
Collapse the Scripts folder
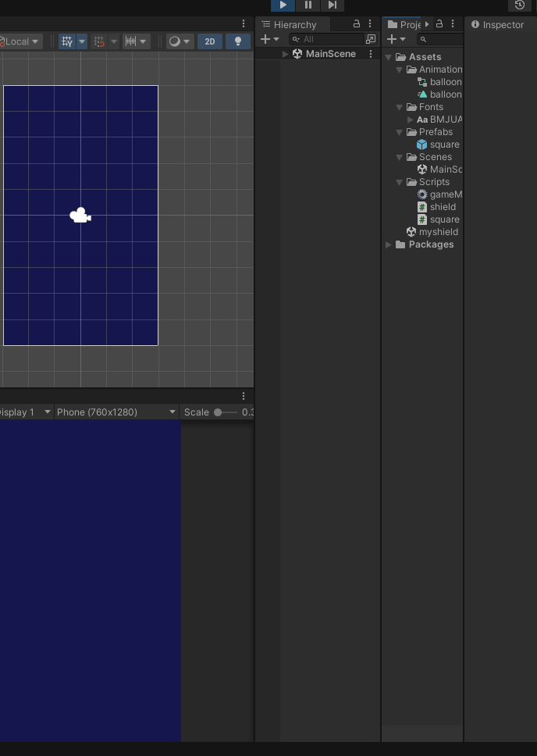[x=399, y=182]
